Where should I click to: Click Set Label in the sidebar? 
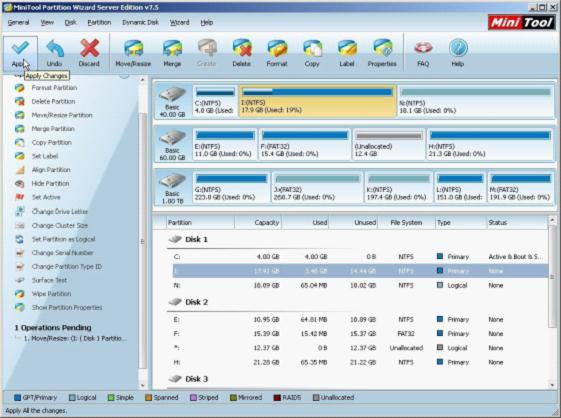pos(45,156)
